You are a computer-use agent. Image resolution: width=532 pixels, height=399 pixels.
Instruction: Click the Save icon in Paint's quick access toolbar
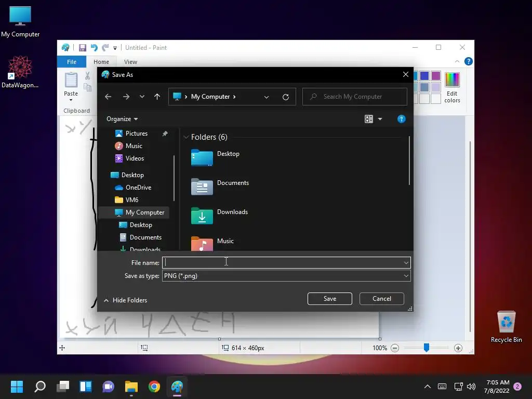pos(83,48)
